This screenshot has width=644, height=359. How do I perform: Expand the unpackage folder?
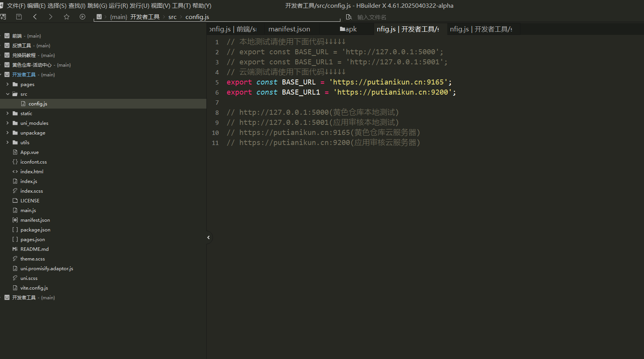[7, 133]
